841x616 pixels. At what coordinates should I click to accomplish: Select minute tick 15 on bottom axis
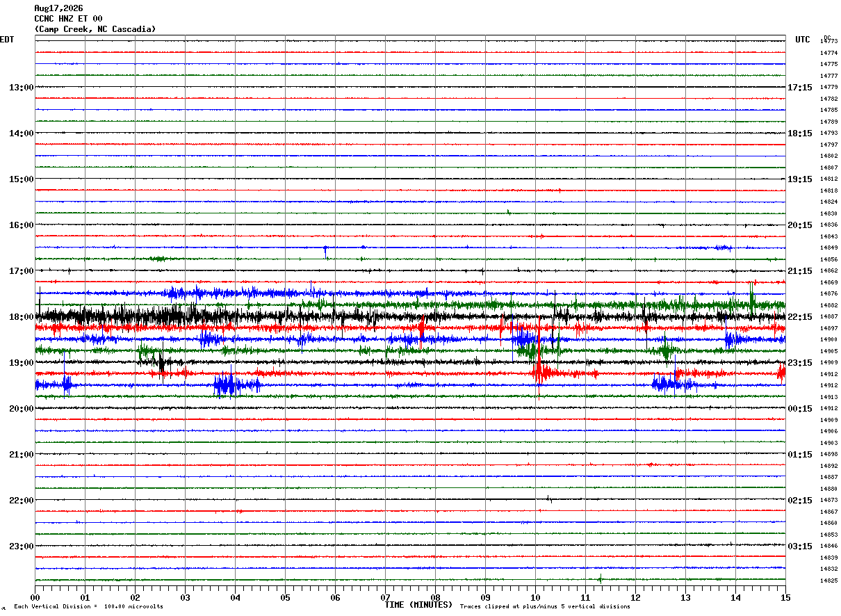click(785, 597)
